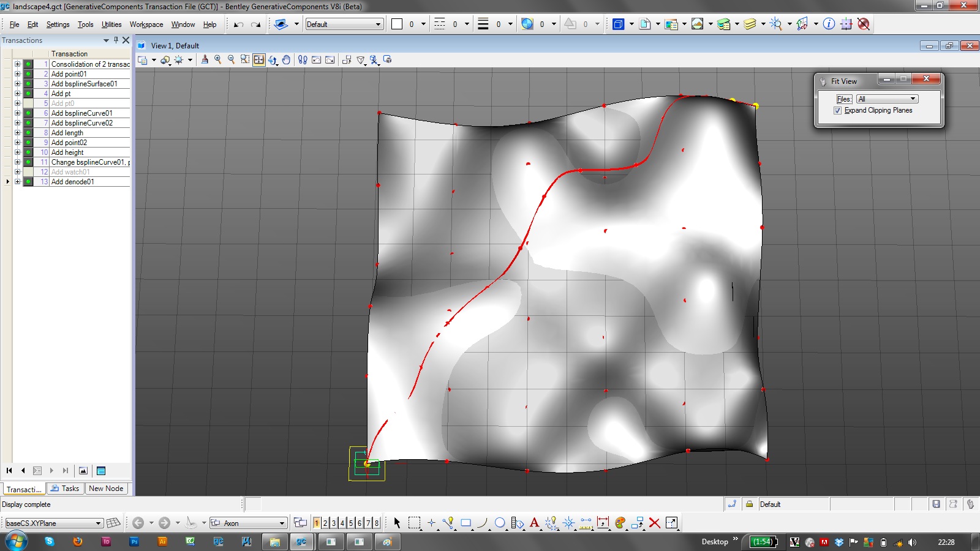Viewport: 980px width, 551px height.
Task: Click the New Node button
Action: (x=106, y=489)
